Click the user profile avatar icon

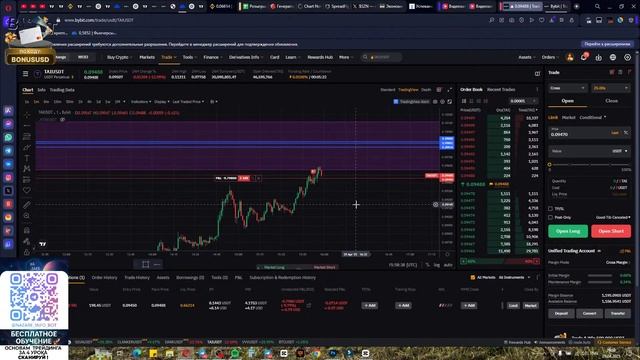coord(570,57)
